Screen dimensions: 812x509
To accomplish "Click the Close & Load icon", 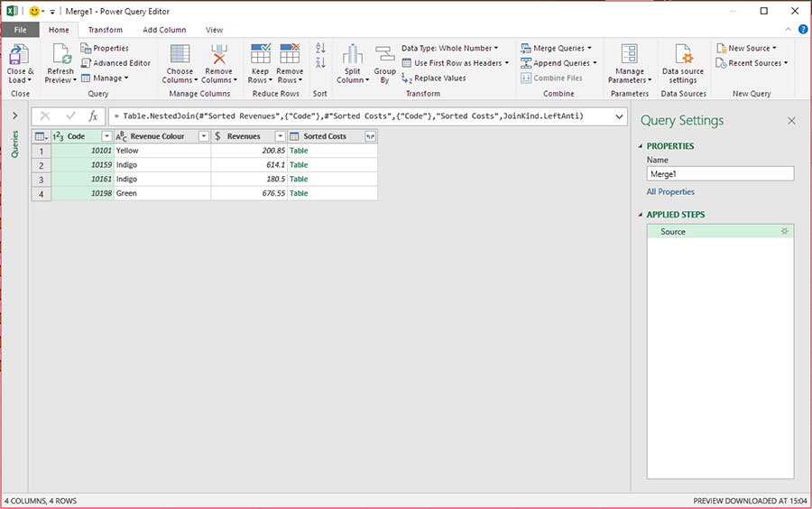I will [x=19, y=54].
